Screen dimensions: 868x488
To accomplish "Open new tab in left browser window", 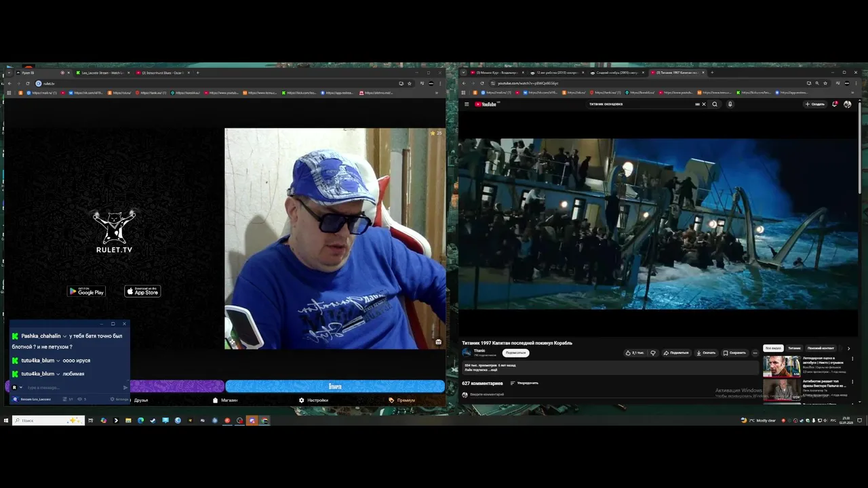I will (197, 73).
